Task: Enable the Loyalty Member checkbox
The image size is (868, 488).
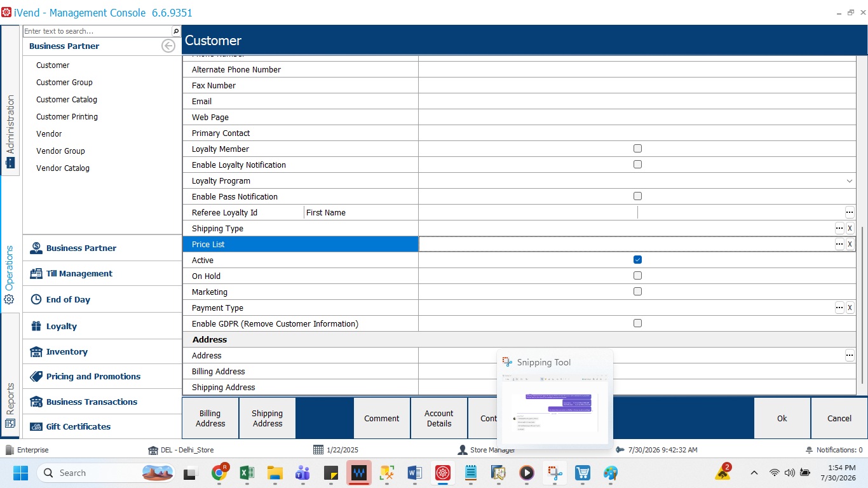Action: coord(637,149)
